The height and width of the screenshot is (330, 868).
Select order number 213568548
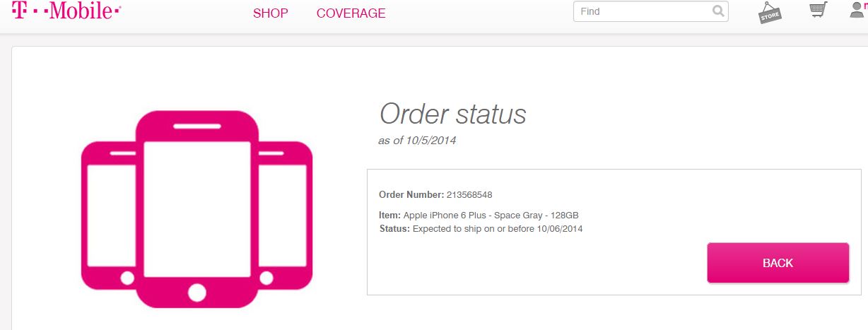click(x=469, y=194)
